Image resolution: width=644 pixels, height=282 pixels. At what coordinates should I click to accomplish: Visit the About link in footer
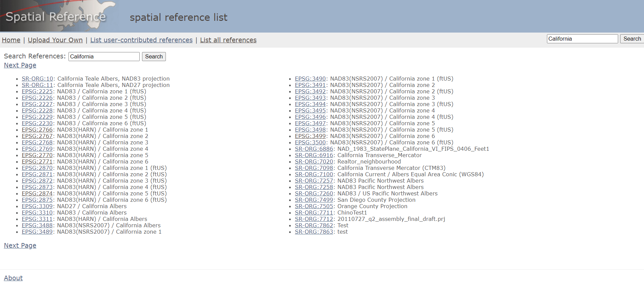[13, 278]
